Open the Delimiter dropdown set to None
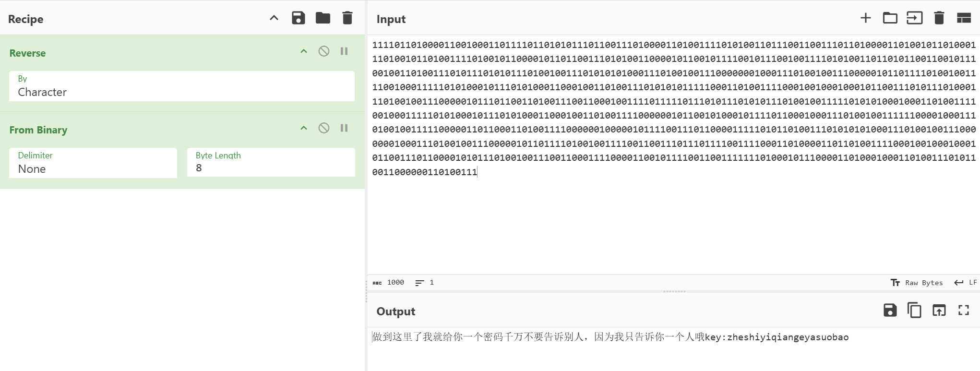Screen dimensions: 980x371 pos(93,163)
